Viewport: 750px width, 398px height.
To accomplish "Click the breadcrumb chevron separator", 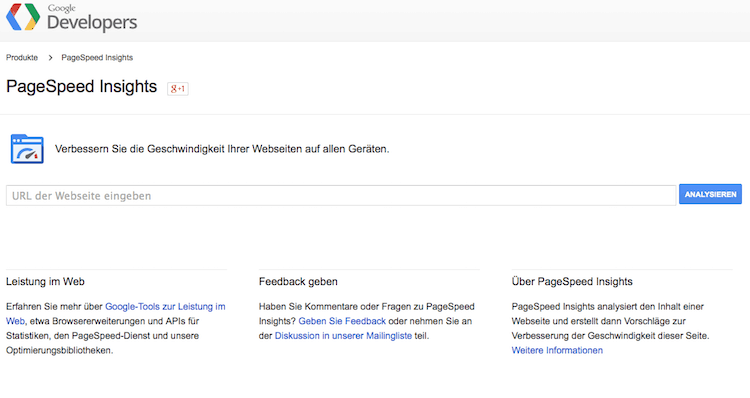I will 50,57.
